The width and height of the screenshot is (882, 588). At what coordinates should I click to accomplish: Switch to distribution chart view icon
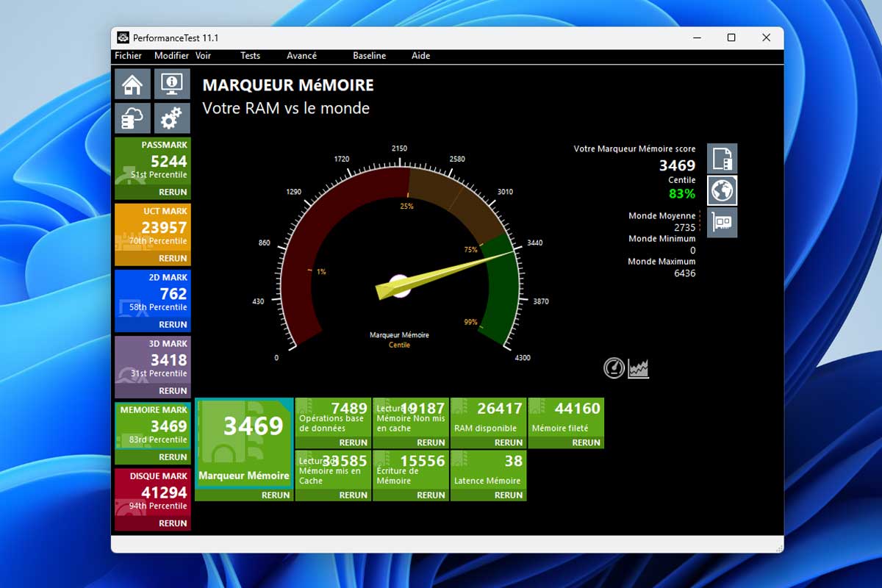pos(638,368)
